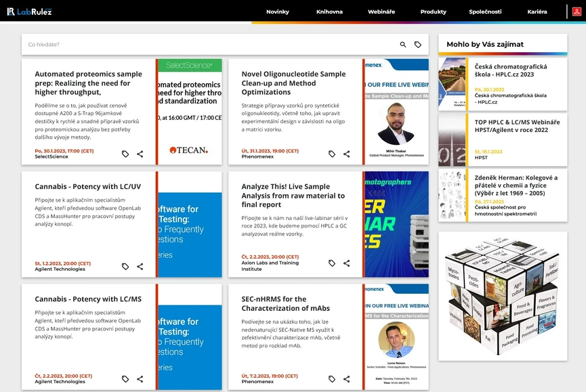
Task: Open 'TOP HPLC & LC/MS Webináře' article
Action: coord(517,126)
